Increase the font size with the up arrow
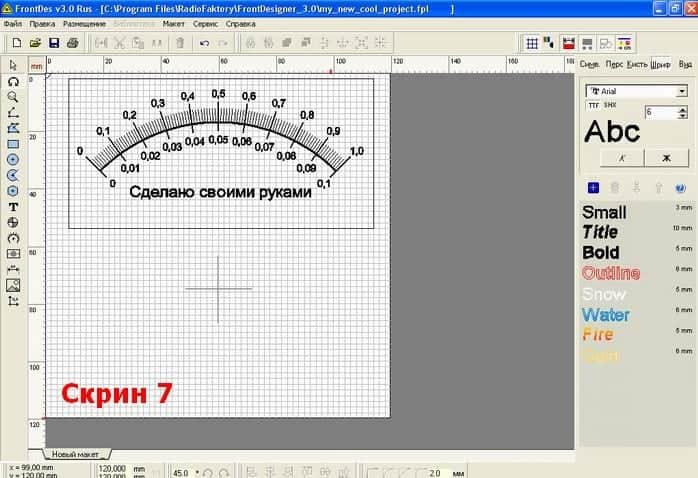Image resolution: width=698 pixels, height=478 pixels. pos(682,109)
